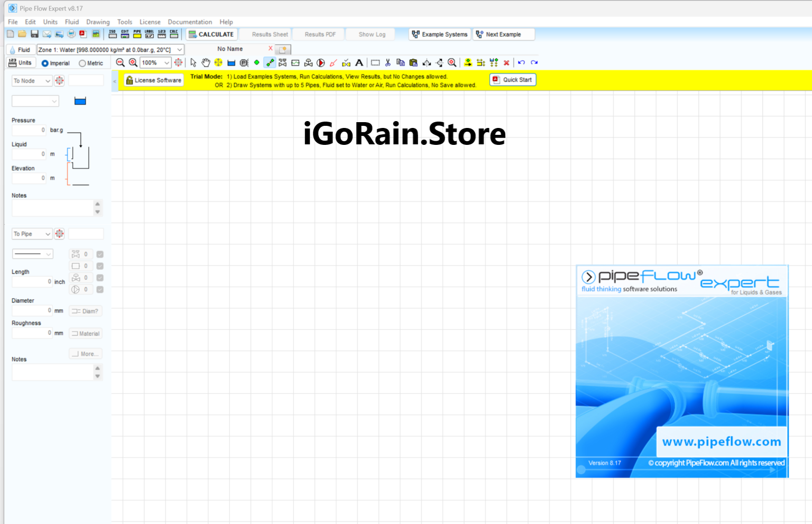
Task: Open the Drawing menu
Action: pyautogui.click(x=98, y=22)
